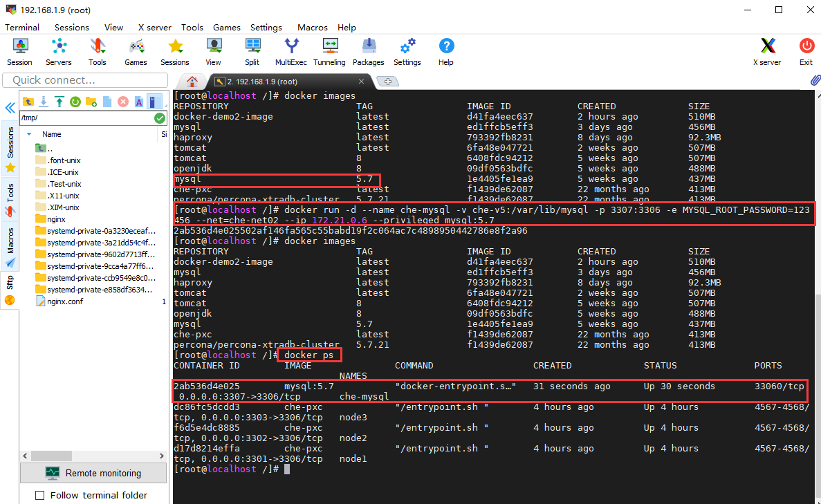Open the View toolbar icon

[214, 52]
